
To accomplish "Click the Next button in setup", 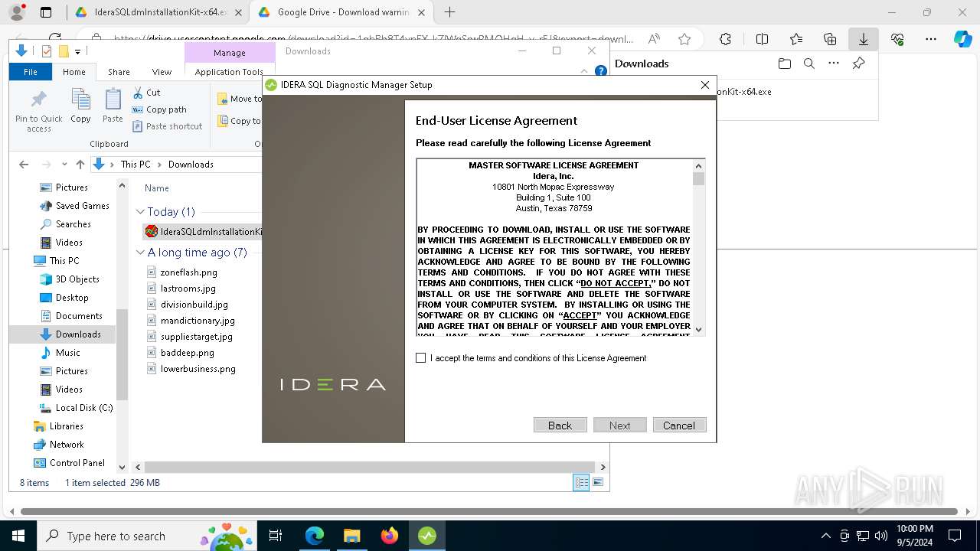I will coord(619,425).
